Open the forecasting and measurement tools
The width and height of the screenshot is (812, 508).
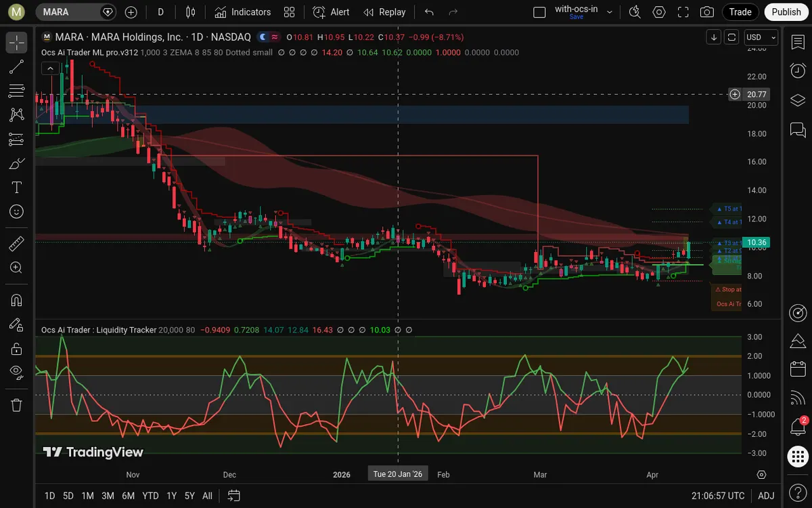click(x=17, y=140)
